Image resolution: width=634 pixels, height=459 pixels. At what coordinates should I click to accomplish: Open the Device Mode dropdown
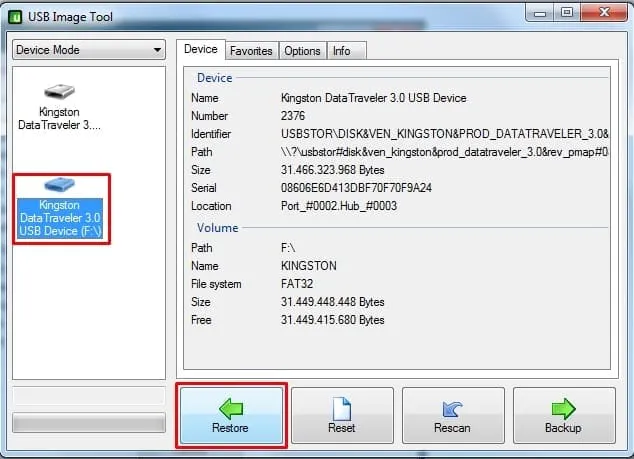(x=89, y=50)
